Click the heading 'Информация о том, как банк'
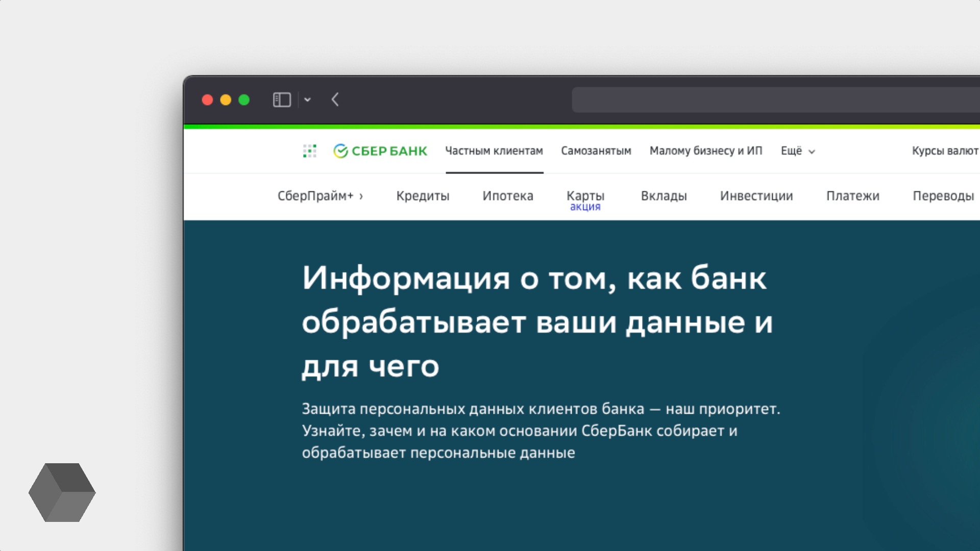Image resolution: width=980 pixels, height=551 pixels. click(534, 279)
